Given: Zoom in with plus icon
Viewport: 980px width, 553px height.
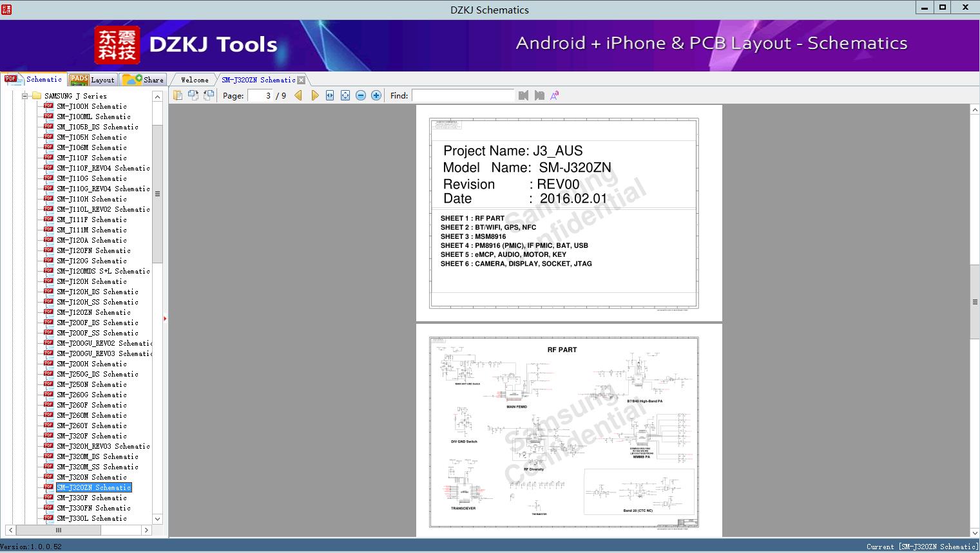Looking at the screenshot, I should click(376, 95).
